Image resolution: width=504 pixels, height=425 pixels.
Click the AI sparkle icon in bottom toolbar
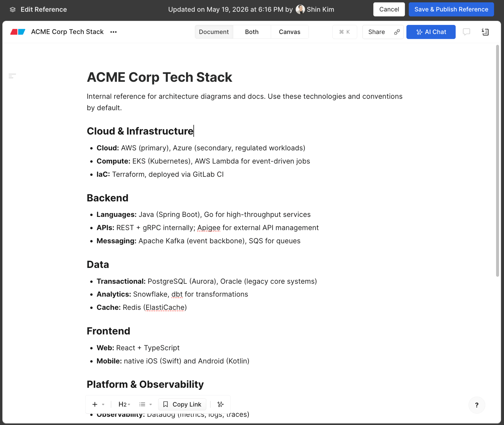220,404
